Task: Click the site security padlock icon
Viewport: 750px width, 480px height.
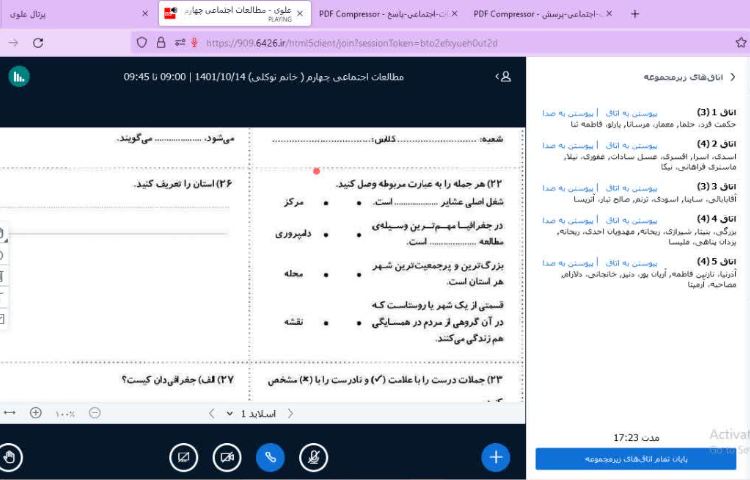Action: [x=161, y=43]
